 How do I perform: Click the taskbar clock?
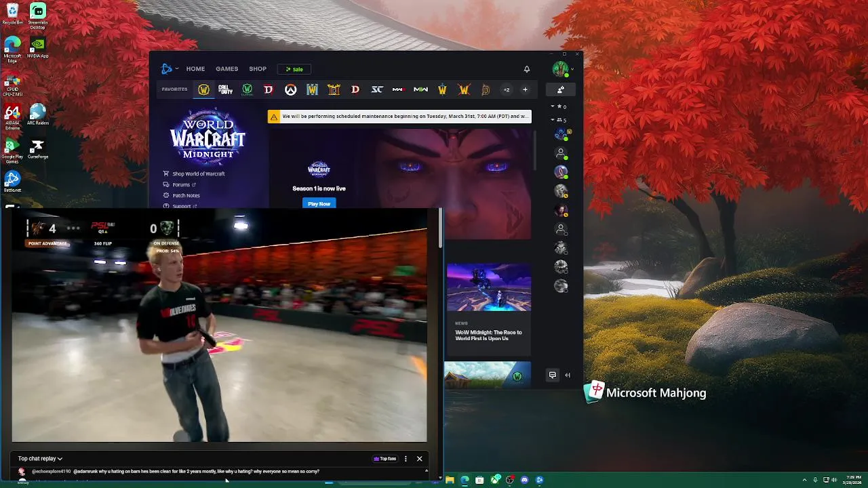point(853,480)
